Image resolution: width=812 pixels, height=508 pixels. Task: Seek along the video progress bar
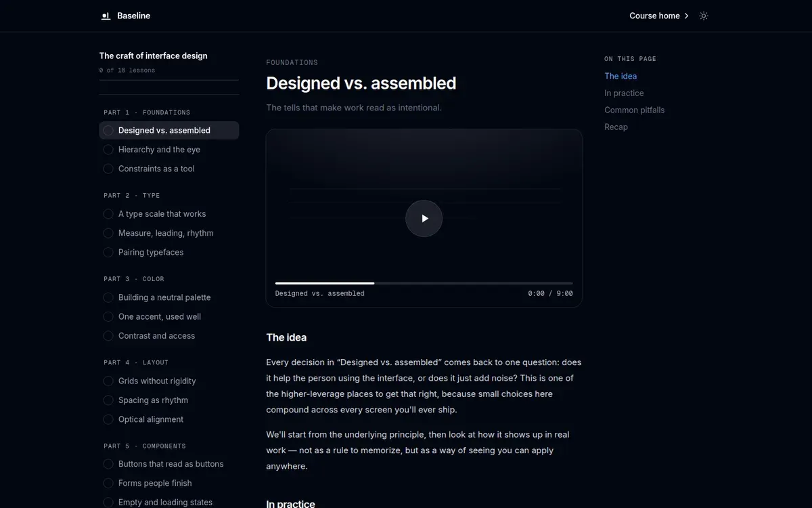tap(424, 283)
